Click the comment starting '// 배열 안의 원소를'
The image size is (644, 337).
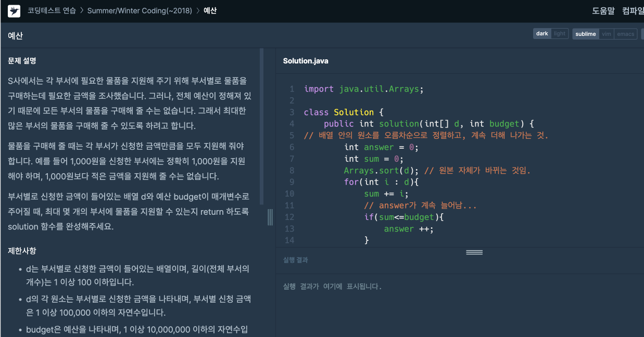(426, 136)
